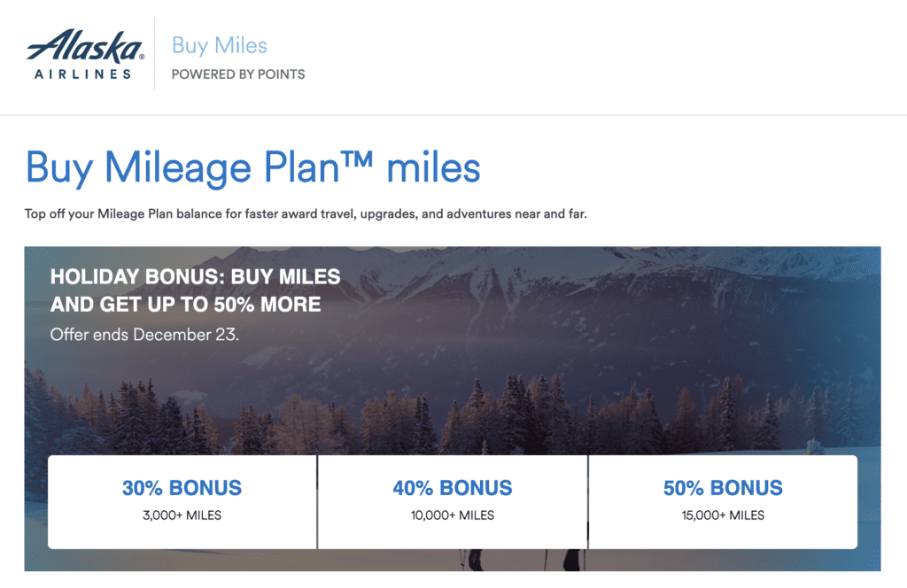Viewport: 907px width, 588px height.
Task: Click the 10,000+ MILES label
Action: (x=452, y=515)
